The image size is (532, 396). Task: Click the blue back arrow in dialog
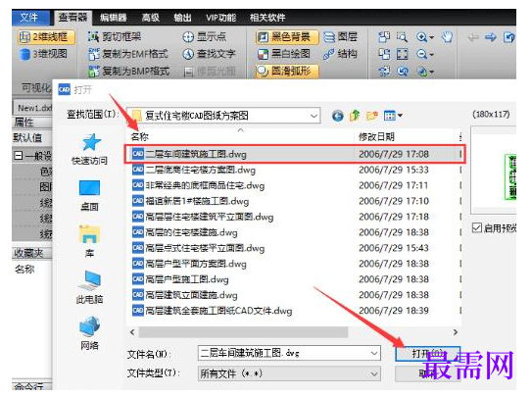pyautogui.click(x=338, y=116)
